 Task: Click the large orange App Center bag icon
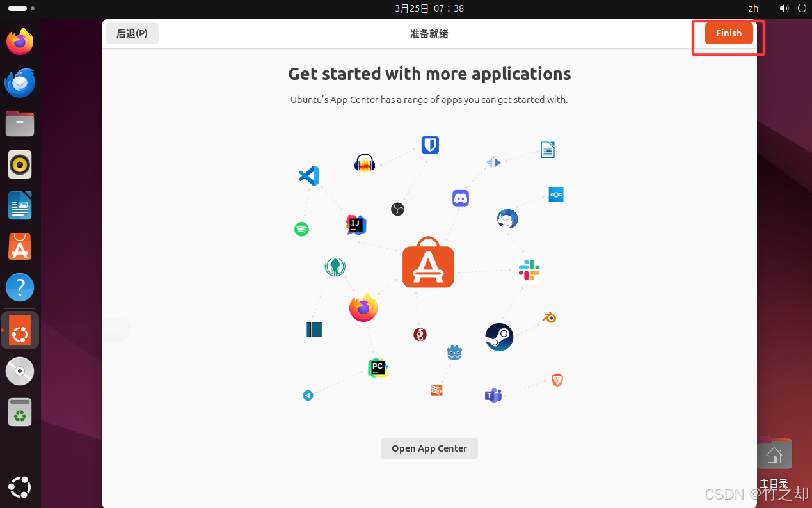click(x=428, y=262)
